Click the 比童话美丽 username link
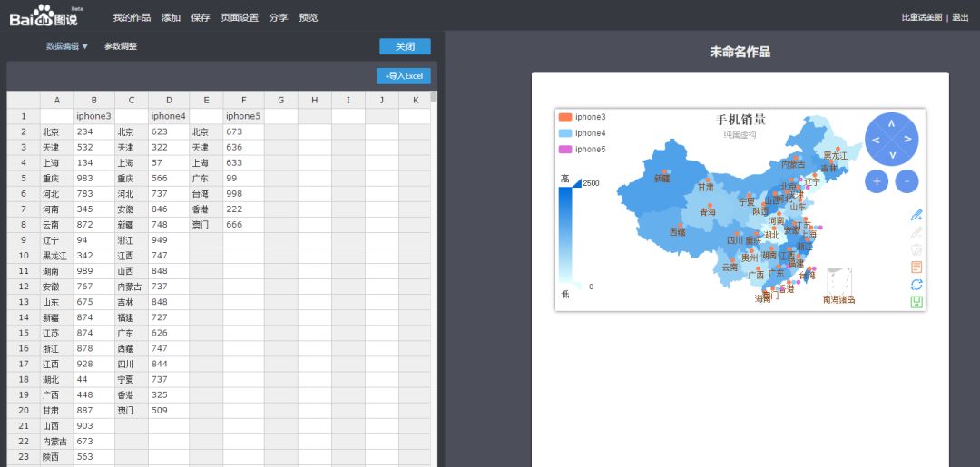980x467 pixels. [x=921, y=17]
